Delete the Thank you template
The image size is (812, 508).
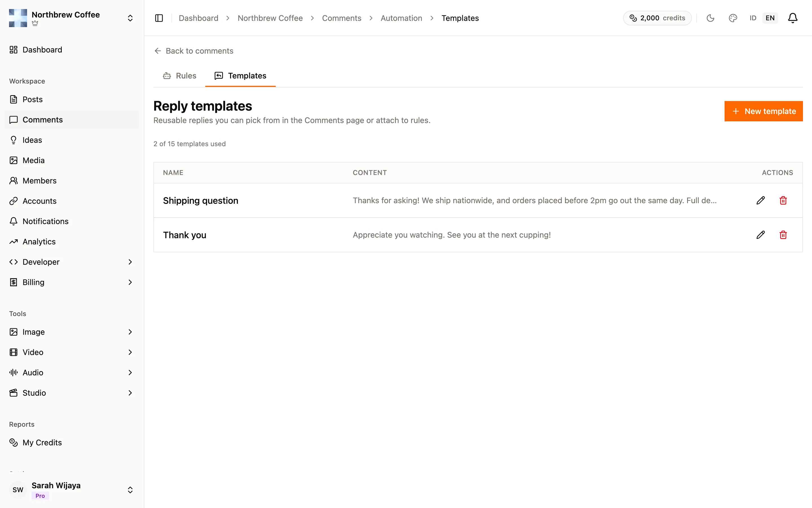783,235
